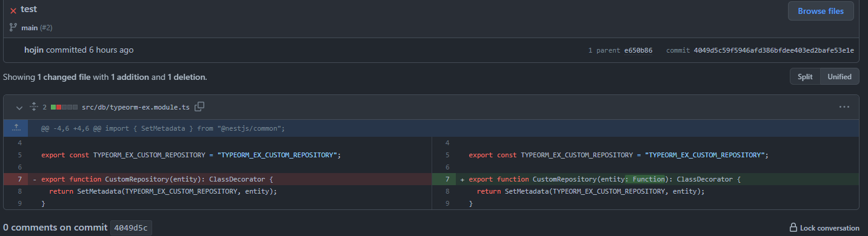Image resolution: width=868 pixels, height=236 pixels.
Task: Collapse the typeorm-ex.module.ts file diff chevron
Action: pyautogui.click(x=19, y=107)
